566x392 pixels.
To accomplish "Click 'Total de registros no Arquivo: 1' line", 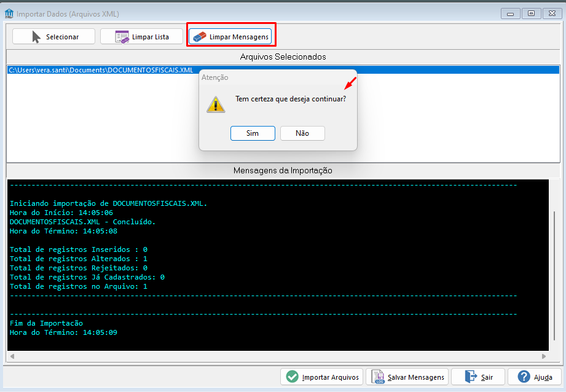I will point(78,286).
